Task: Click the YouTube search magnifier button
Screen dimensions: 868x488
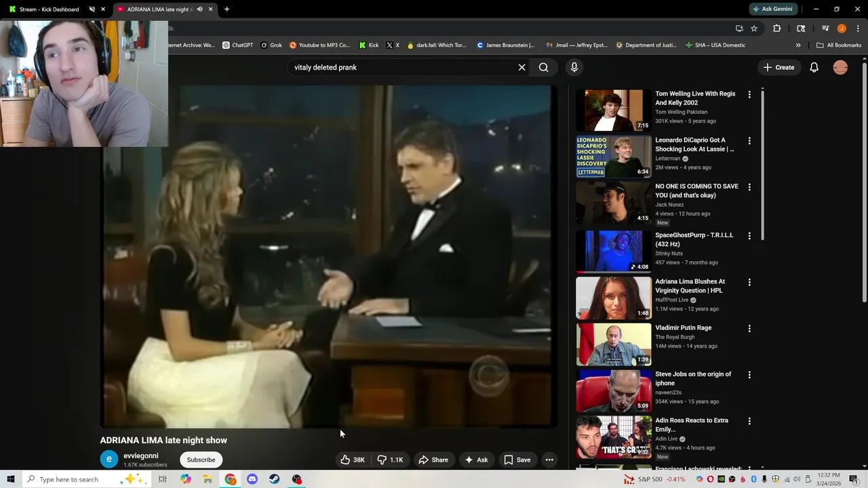Action: 543,67
